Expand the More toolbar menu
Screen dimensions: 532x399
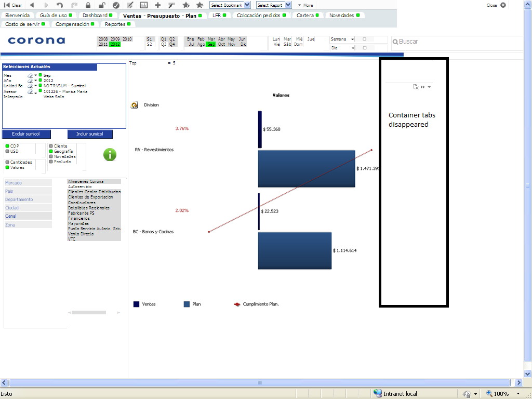[x=305, y=5]
